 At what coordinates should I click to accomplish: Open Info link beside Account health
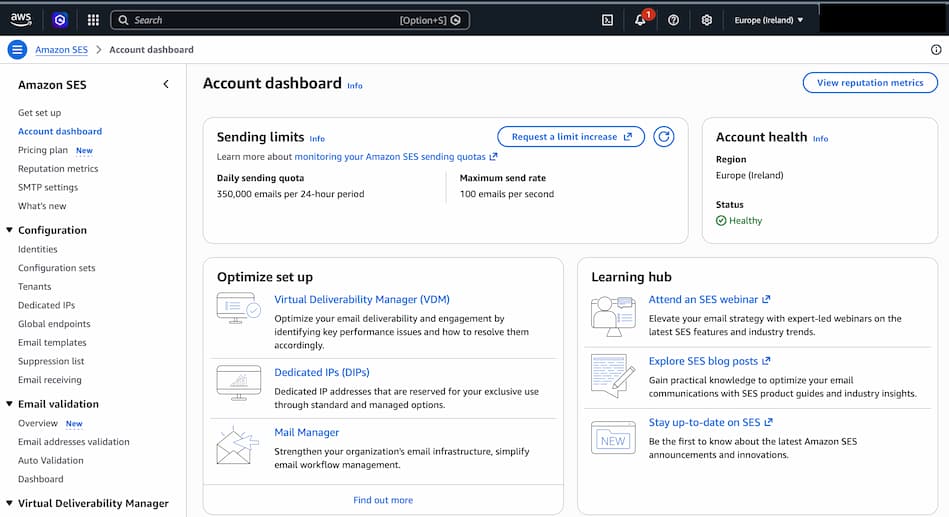pyautogui.click(x=820, y=139)
